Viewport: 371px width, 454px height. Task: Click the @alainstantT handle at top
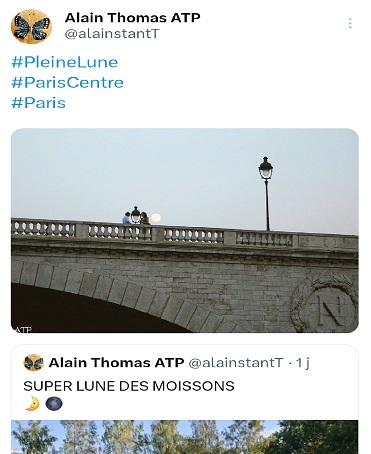tap(112, 34)
